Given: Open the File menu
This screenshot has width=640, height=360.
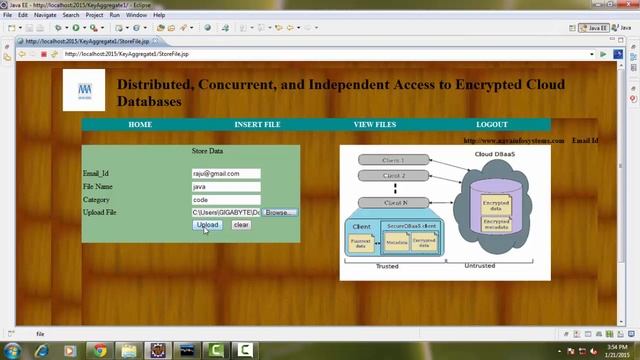Looking at the screenshot, I should click(x=7, y=15).
